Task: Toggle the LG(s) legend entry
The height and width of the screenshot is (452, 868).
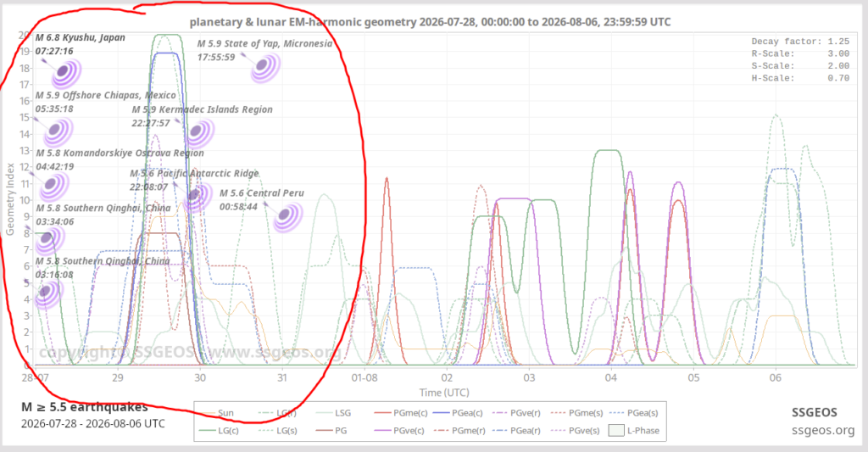Action: (277, 431)
